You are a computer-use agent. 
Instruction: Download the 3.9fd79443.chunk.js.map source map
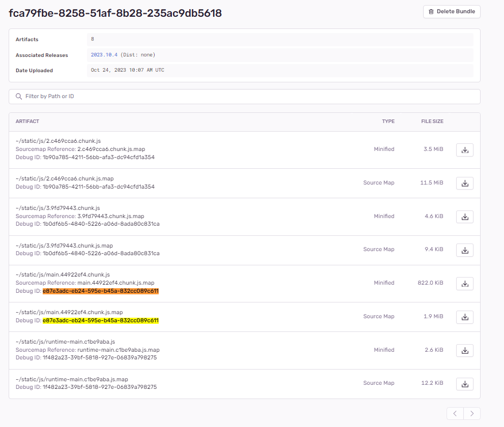click(x=464, y=250)
